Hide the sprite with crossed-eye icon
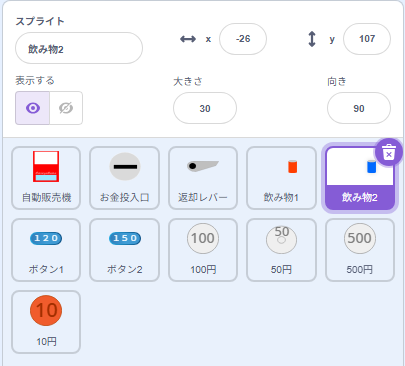 tap(66, 108)
